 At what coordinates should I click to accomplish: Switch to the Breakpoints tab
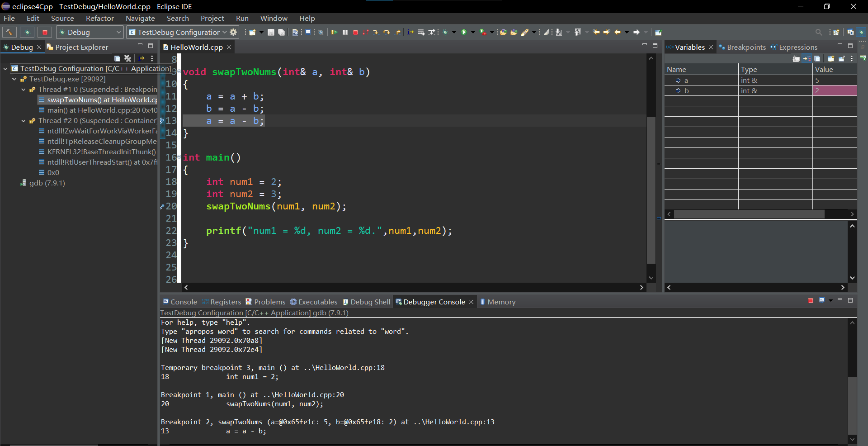(x=745, y=47)
